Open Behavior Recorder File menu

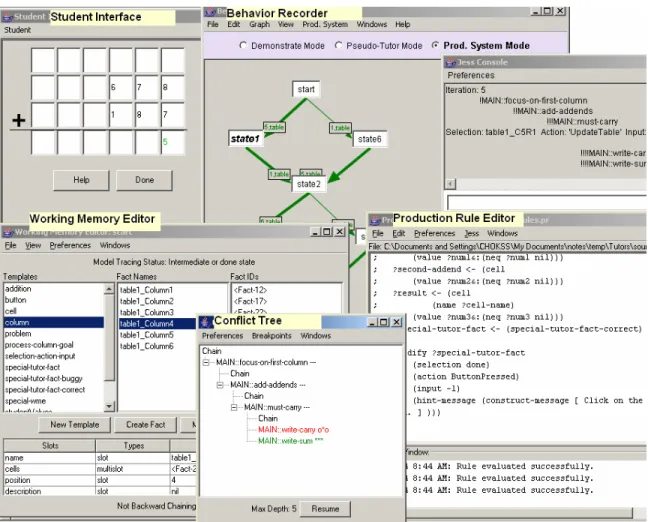pyautogui.click(x=213, y=24)
